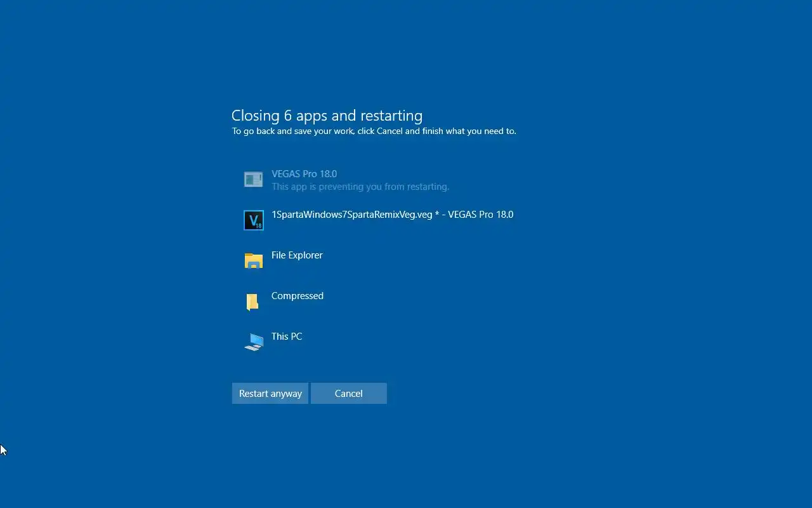Screen dimensions: 812x508
Task: Click the Restart anyway button
Action: (270, 393)
